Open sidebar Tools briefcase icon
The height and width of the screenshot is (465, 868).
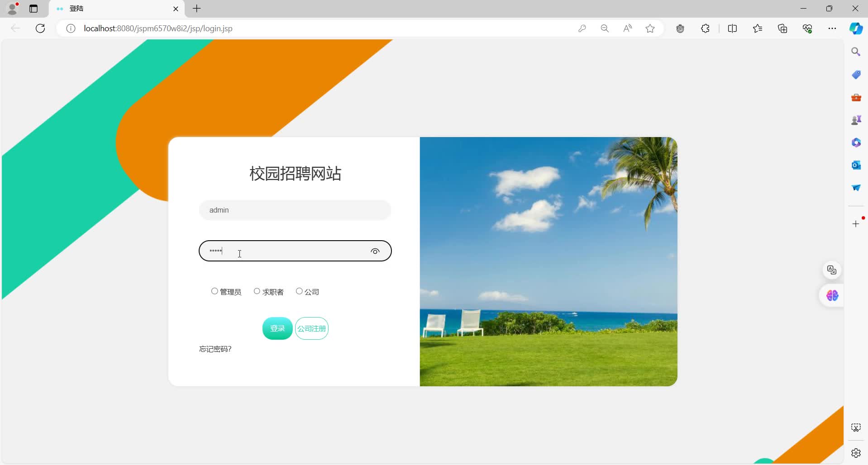856,97
